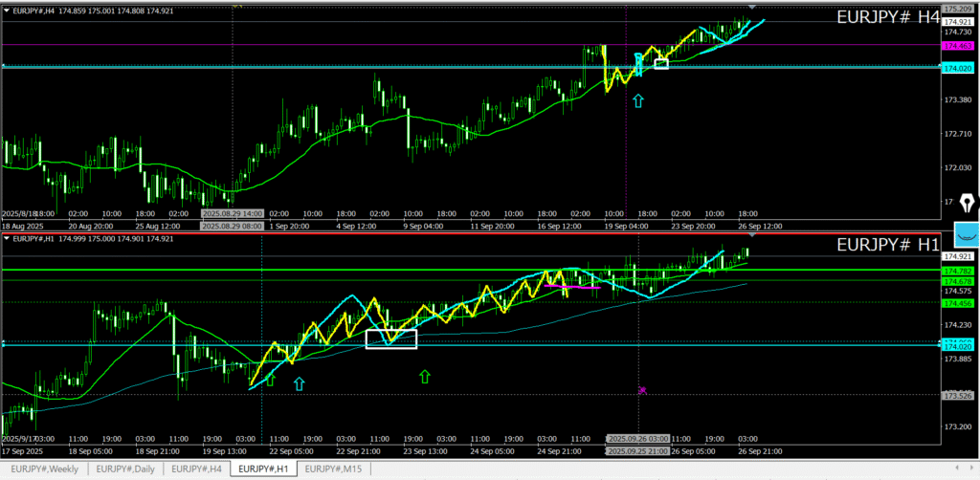Click the pen nib icon at right edge
Viewport: 980px width, 480px height.
pos(966,204)
